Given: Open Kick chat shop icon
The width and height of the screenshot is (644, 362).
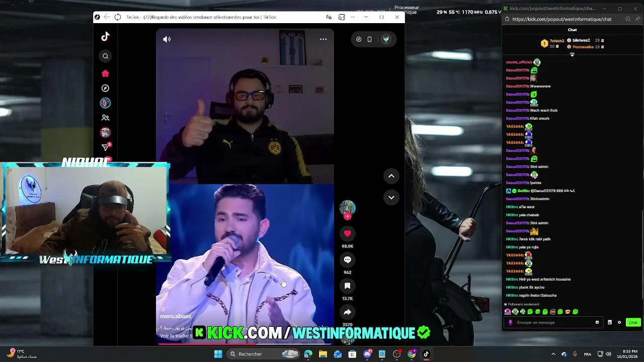Looking at the screenshot, I should click(610, 322).
